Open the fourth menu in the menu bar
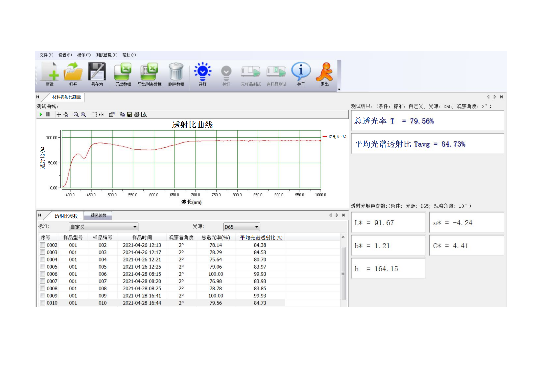The image size is (540, 380). [106, 55]
